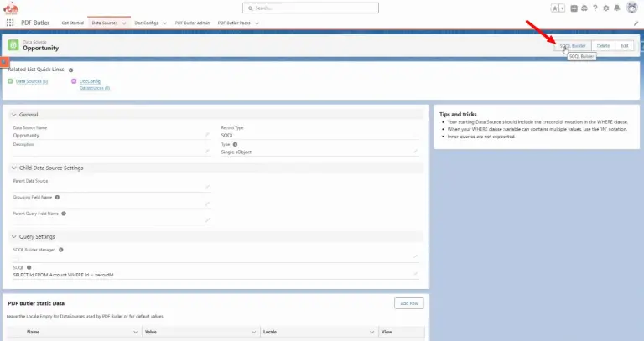Switch to Doc Configs tab

click(x=146, y=23)
